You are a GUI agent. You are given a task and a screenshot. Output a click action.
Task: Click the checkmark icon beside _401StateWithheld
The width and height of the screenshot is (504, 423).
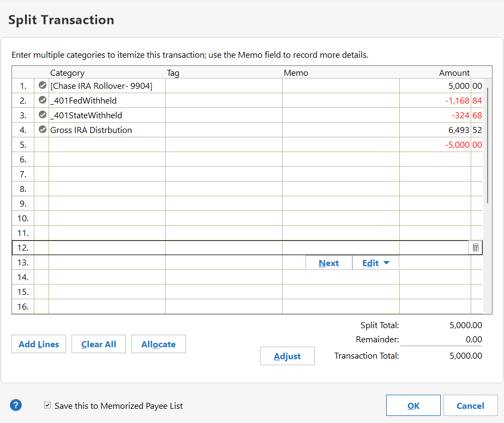click(43, 114)
